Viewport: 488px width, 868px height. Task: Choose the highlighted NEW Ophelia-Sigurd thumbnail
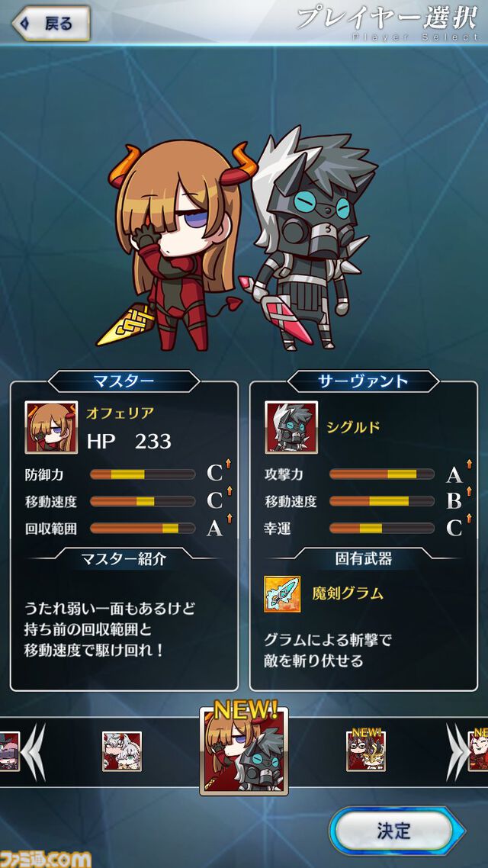coord(244,750)
